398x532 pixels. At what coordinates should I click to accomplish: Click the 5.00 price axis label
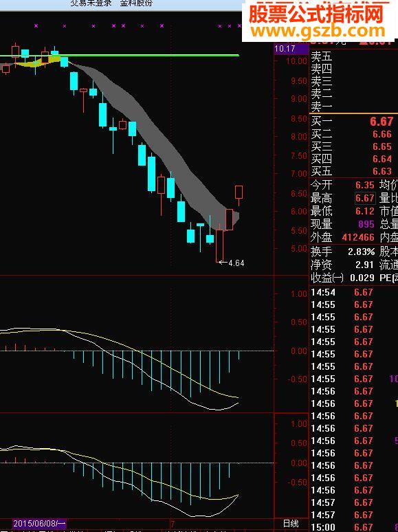(x=298, y=249)
